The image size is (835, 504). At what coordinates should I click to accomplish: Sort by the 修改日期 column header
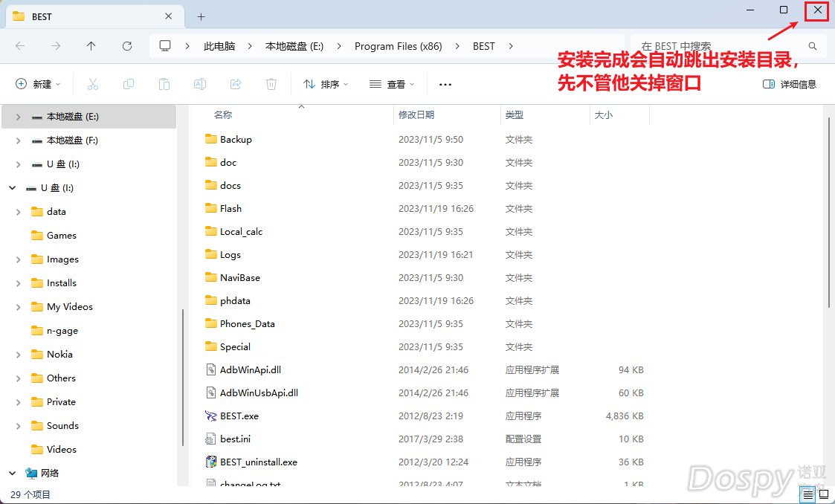pyautogui.click(x=416, y=115)
